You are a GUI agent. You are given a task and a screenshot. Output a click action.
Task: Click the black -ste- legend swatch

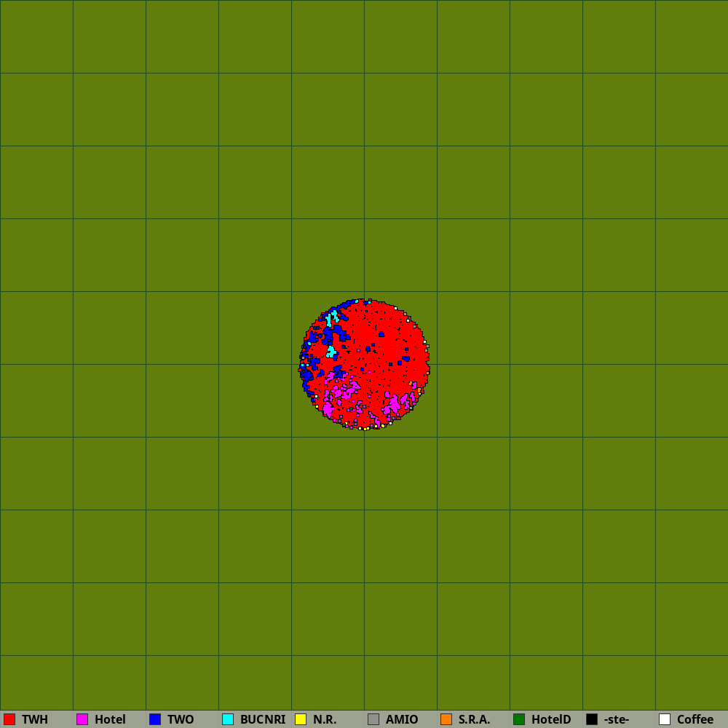592,719
